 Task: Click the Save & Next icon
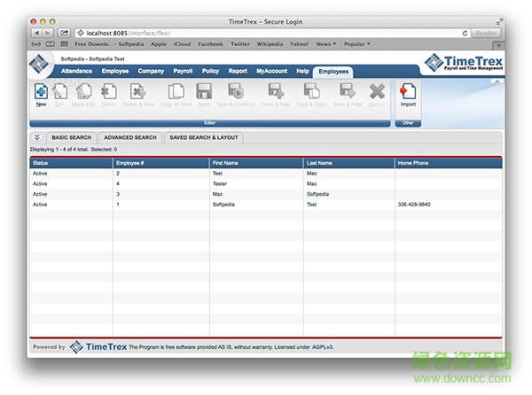pyautogui.click(x=348, y=91)
